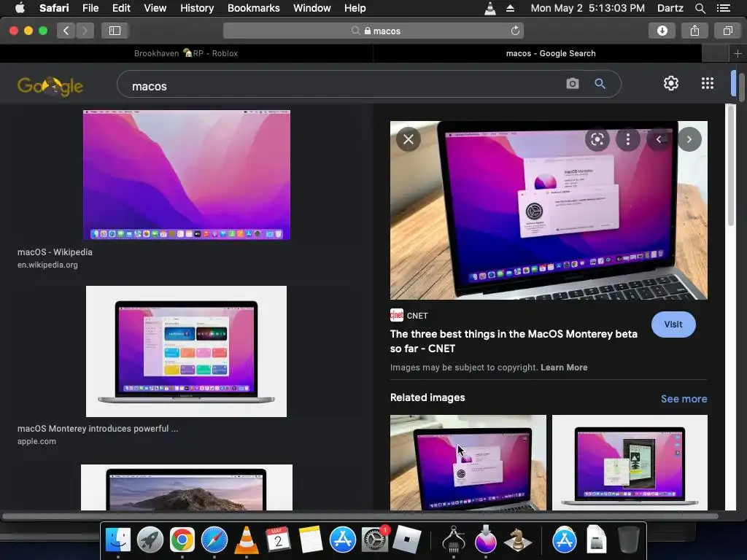747x560 pixels.
Task: Close the image preview panel
Action: pyautogui.click(x=409, y=139)
